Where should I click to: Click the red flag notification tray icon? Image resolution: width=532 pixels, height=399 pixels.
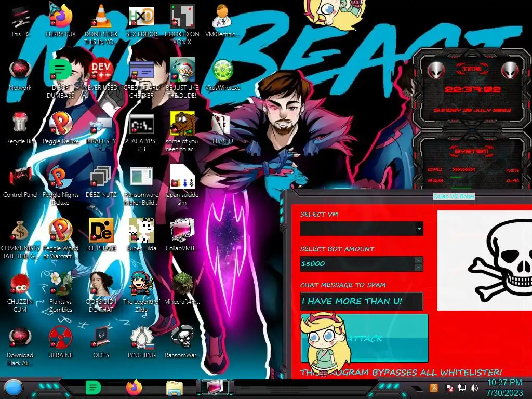tap(449, 388)
